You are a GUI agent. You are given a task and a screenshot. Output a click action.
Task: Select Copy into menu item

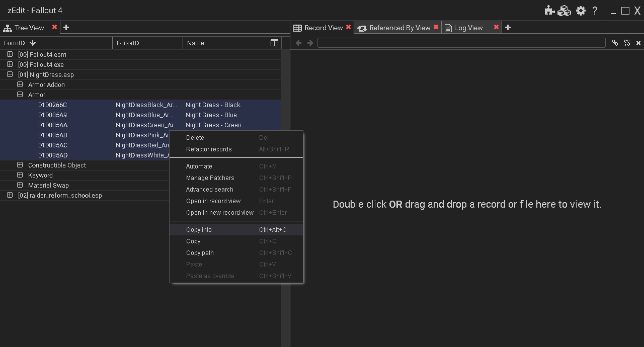[x=236, y=230]
